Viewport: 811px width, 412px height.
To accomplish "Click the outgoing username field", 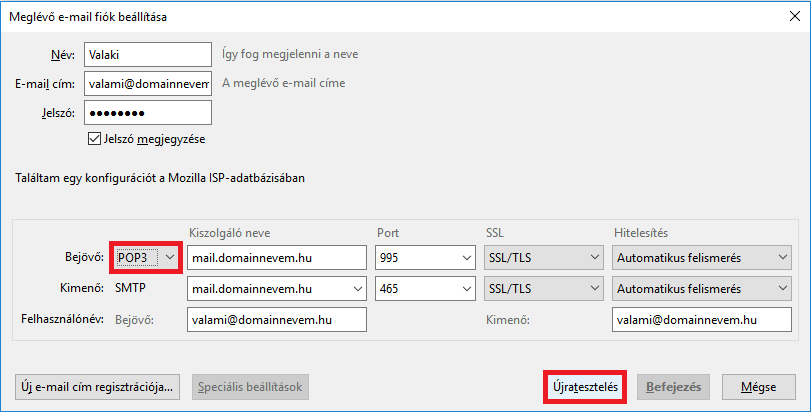I will [702, 319].
